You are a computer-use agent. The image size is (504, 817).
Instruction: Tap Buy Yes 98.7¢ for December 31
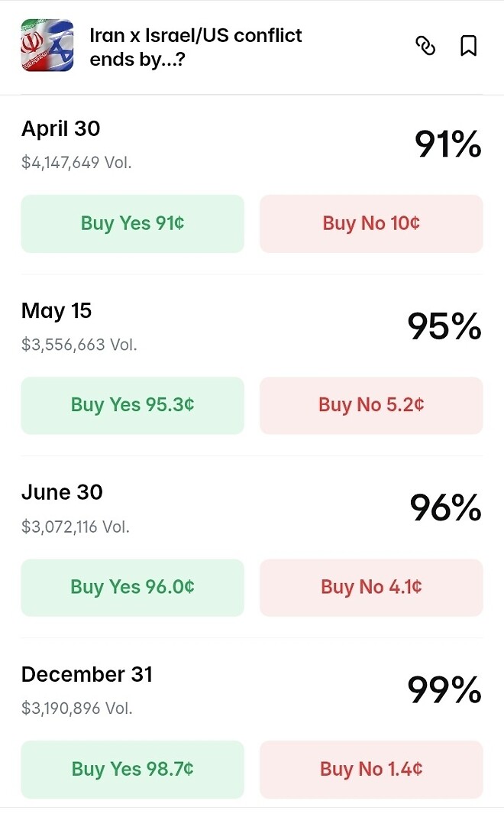pos(132,769)
